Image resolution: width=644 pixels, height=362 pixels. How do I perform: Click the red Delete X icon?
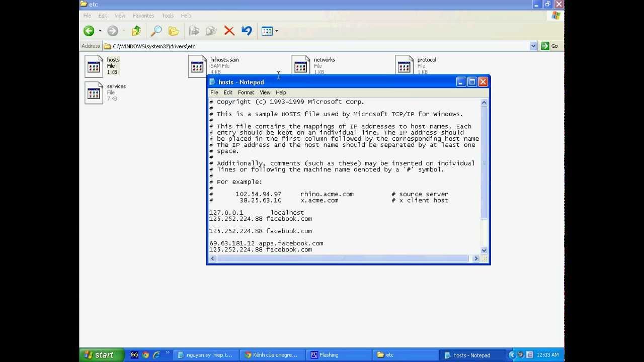[229, 31]
